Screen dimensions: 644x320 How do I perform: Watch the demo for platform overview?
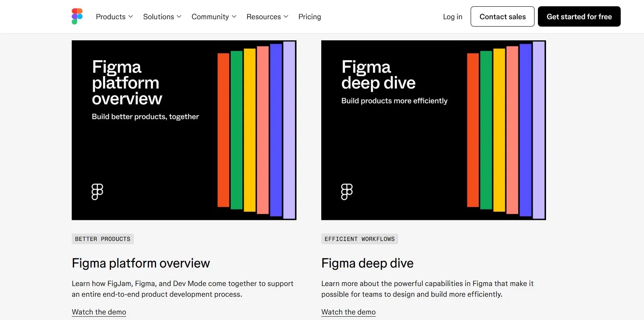pos(99,312)
